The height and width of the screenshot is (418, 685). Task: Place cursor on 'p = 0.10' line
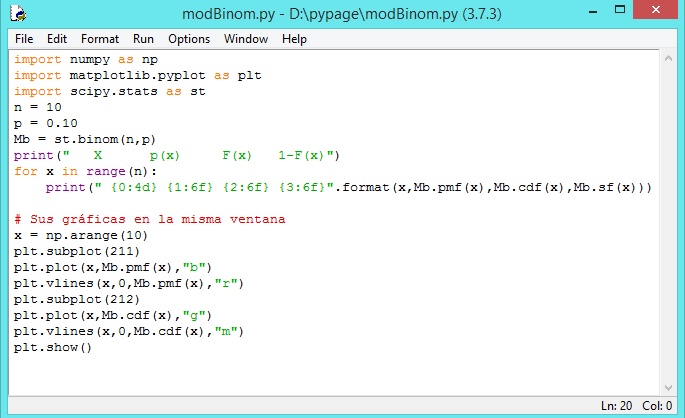pos(45,124)
